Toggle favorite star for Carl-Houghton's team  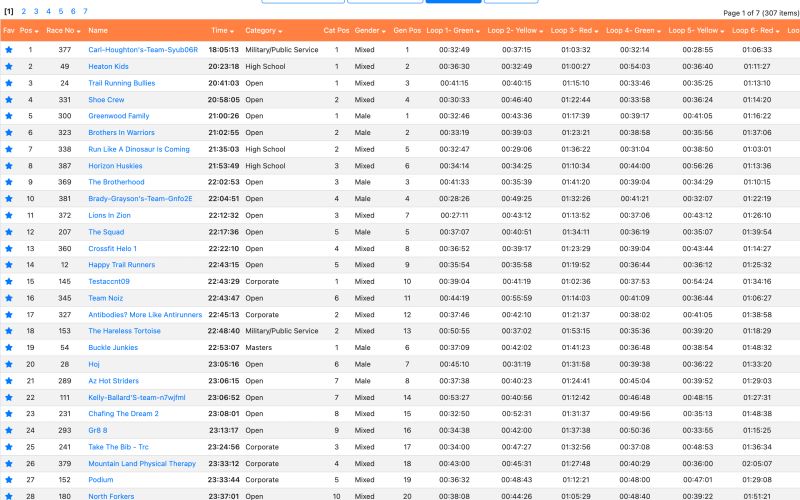click(9, 50)
